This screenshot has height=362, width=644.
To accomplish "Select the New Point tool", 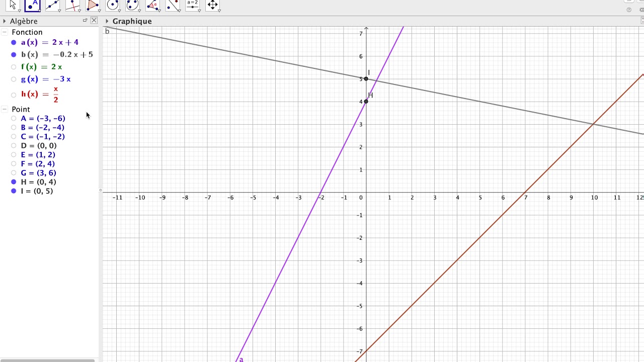I will (x=32, y=5).
